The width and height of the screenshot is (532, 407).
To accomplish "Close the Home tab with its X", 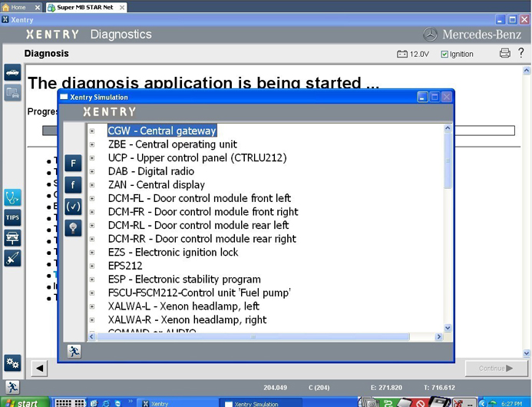I will pyautogui.click(x=38, y=7).
